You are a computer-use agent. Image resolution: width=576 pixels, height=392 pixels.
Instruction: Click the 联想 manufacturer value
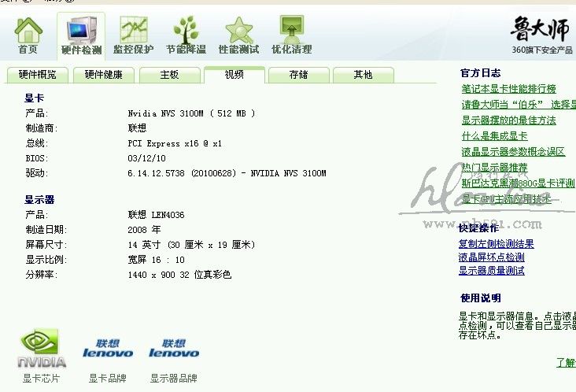[x=137, y=128]
